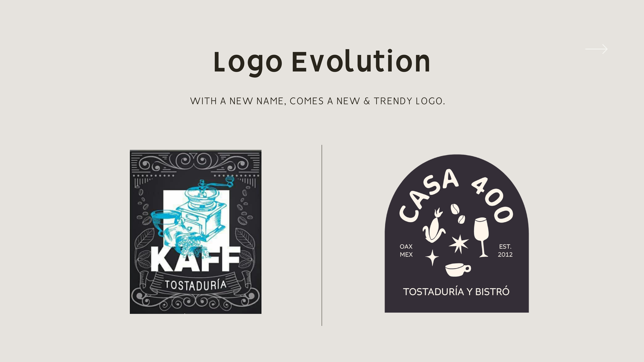Click the ornamental swirl at top of KAFF logo
644x362 pixels.
(195, 162)
